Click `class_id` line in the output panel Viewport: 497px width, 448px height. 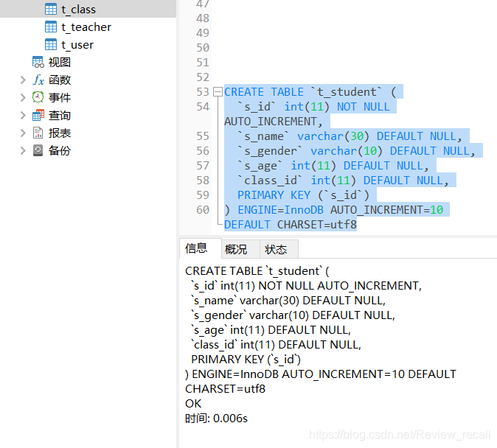click(276, 344)
